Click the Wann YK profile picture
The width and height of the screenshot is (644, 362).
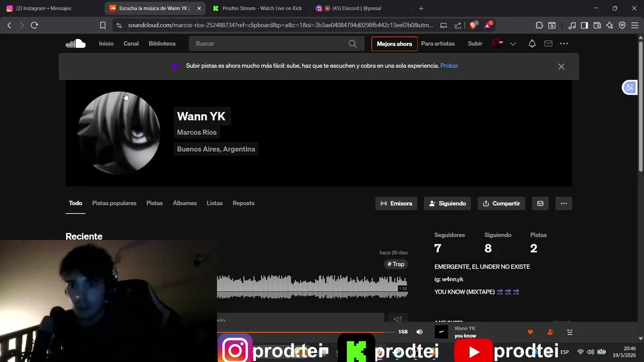pyautogui.click(x=119, y=133)
